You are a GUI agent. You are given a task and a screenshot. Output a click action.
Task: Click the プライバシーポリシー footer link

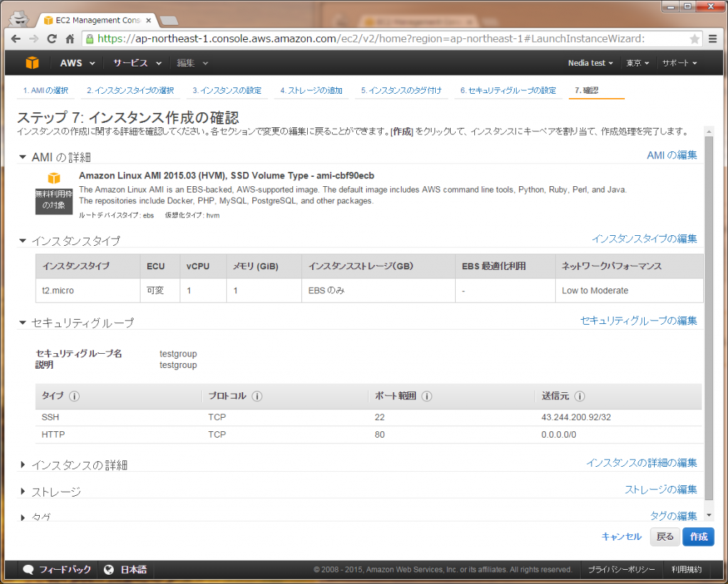(x=621, y=570)
